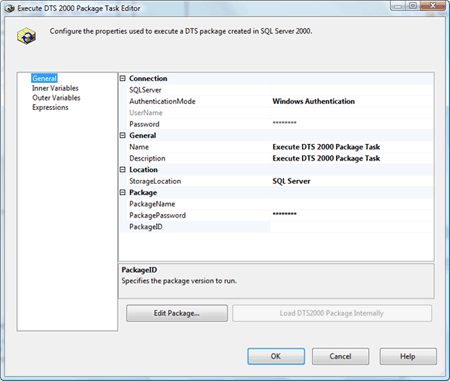The height and width of the screenshot is (381, 450).
Task: Open Help for the task editor
Action: coord(408,356)
